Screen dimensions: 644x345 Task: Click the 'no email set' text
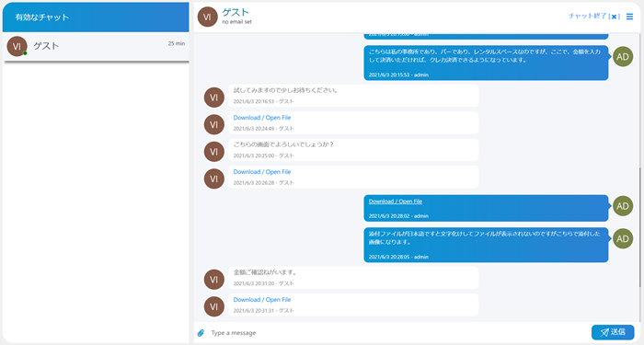pos(237,22)
